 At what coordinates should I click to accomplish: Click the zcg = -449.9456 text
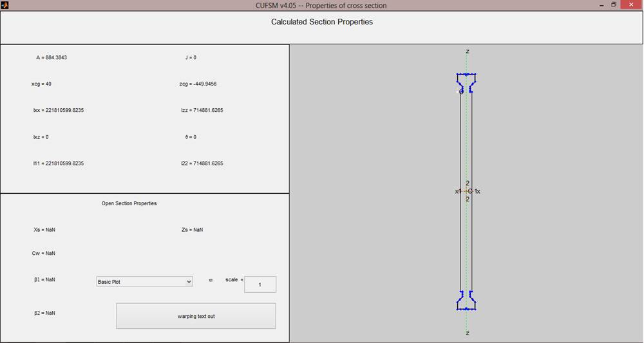click(x=202, y=84)
